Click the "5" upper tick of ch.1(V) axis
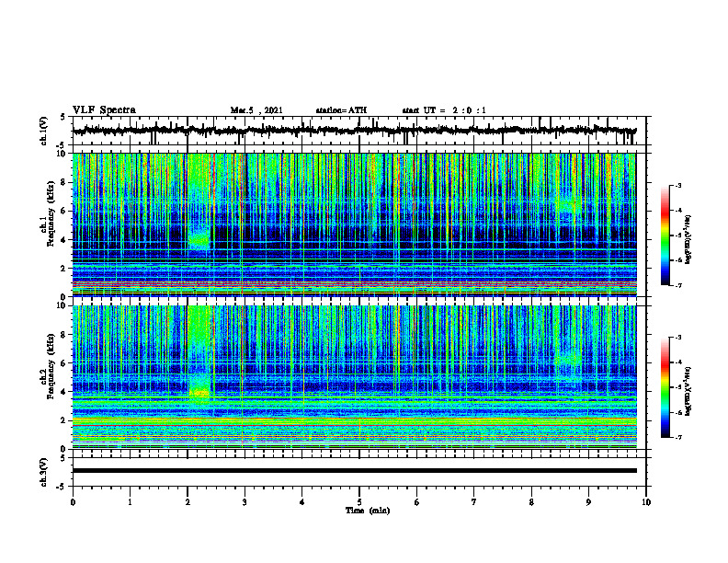 point(63,118)
